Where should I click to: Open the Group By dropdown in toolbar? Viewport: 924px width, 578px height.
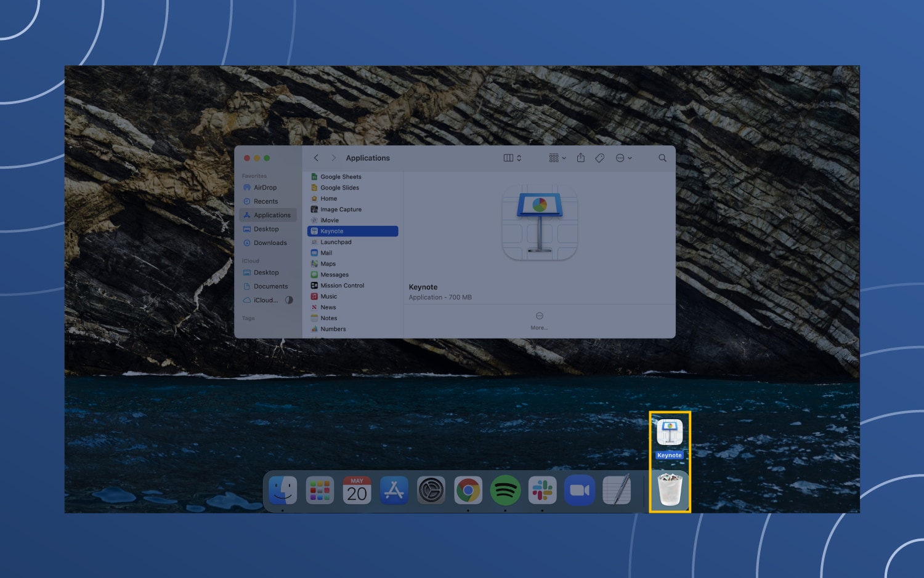pyautogui.click(x=557, y=158)
